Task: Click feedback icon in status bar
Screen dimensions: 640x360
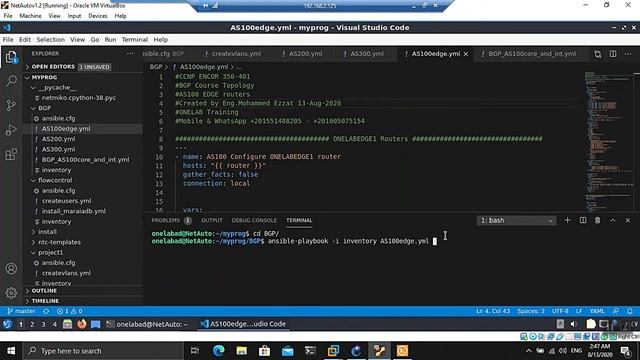Action: tap(616, 311)
